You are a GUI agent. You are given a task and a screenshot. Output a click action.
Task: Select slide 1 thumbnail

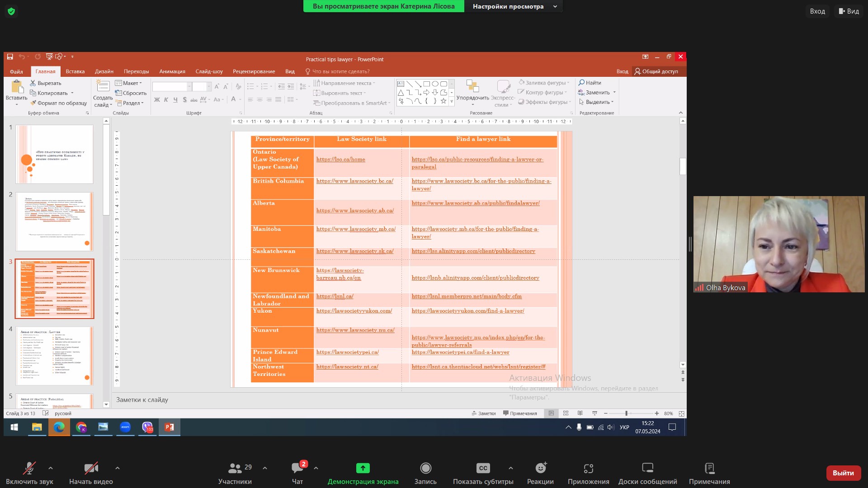click(54, 154)
